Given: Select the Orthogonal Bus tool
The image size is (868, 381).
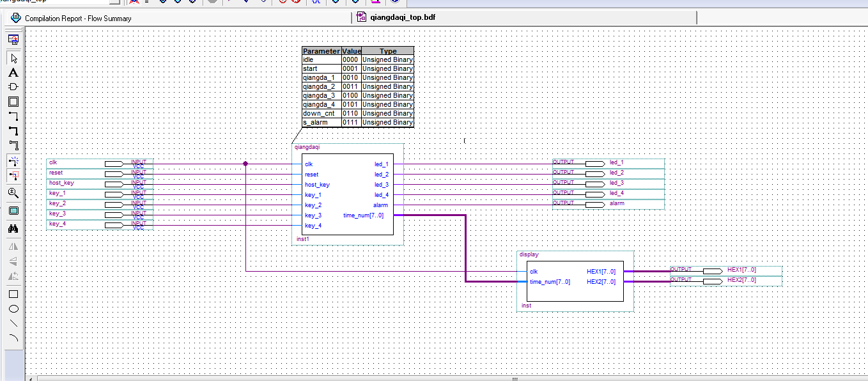Looking at the screenshot, I should (x=13, y=131).
